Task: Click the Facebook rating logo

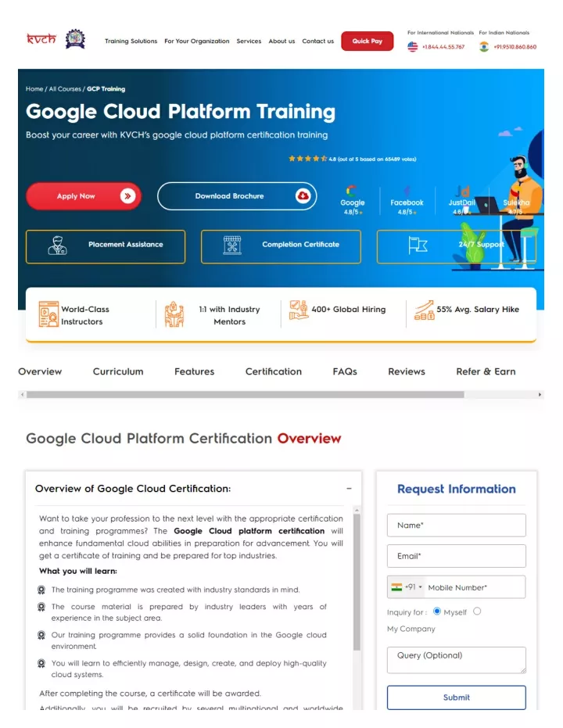Action: (407, 191)
